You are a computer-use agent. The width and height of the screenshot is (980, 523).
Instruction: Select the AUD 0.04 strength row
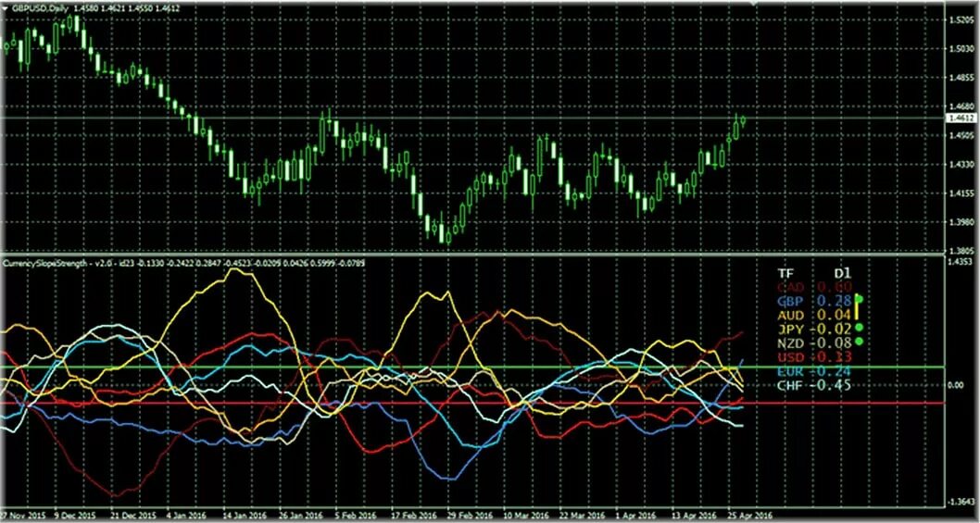(x=814, y=315)
